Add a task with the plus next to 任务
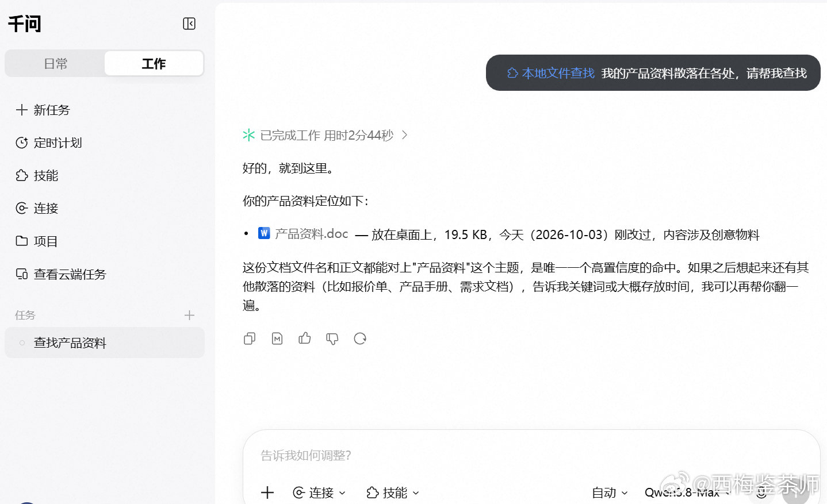This screenshot has height=504, width=827. click(189, 315)
